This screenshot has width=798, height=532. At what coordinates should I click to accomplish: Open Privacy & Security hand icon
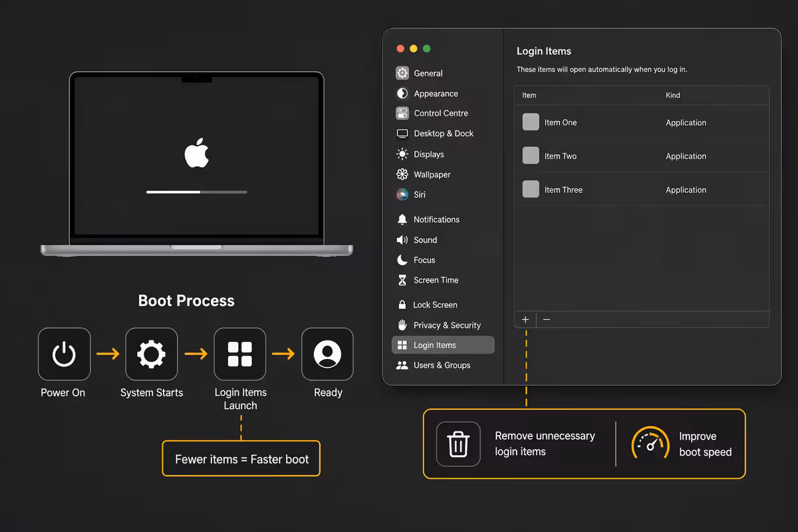coord(402,325)
